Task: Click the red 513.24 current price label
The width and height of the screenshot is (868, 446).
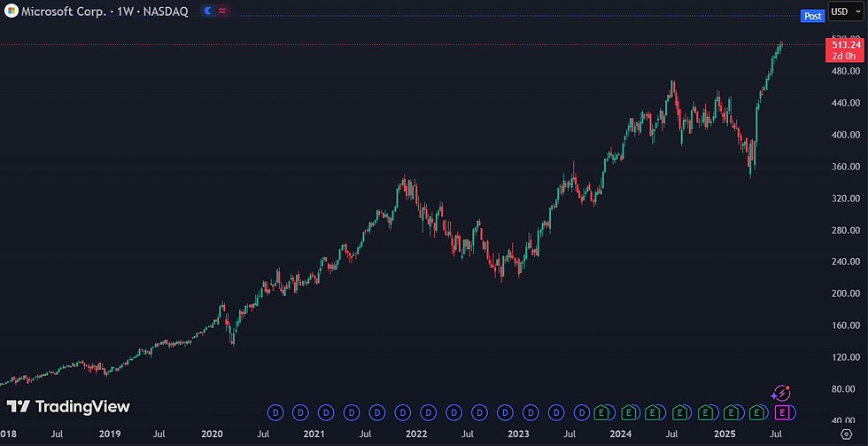Action: tap(843, 51)
